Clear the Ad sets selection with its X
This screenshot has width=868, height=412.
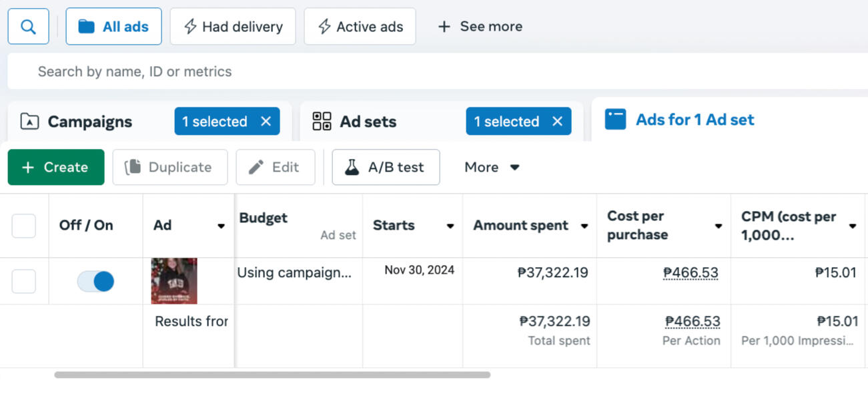(557, 122)
